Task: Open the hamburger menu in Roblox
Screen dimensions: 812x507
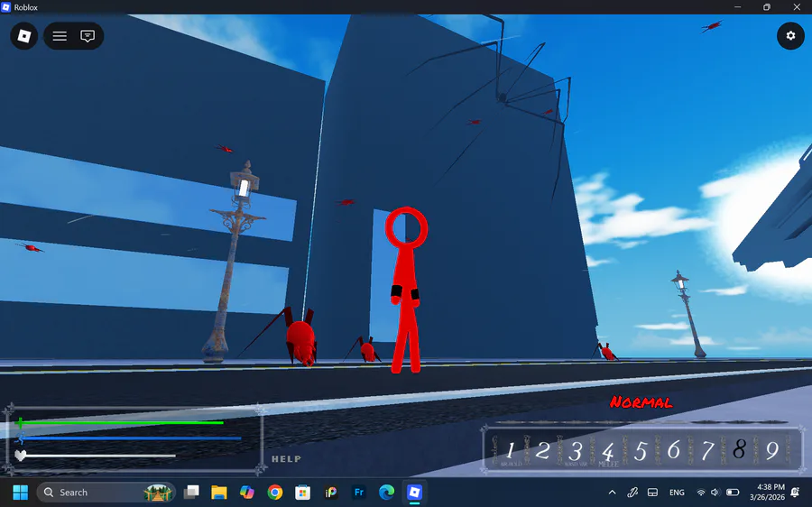Action: (x=60, y=36)
